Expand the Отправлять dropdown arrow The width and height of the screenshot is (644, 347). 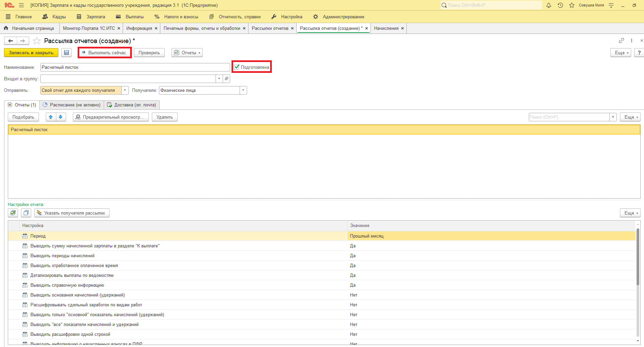tap(125, 90)
